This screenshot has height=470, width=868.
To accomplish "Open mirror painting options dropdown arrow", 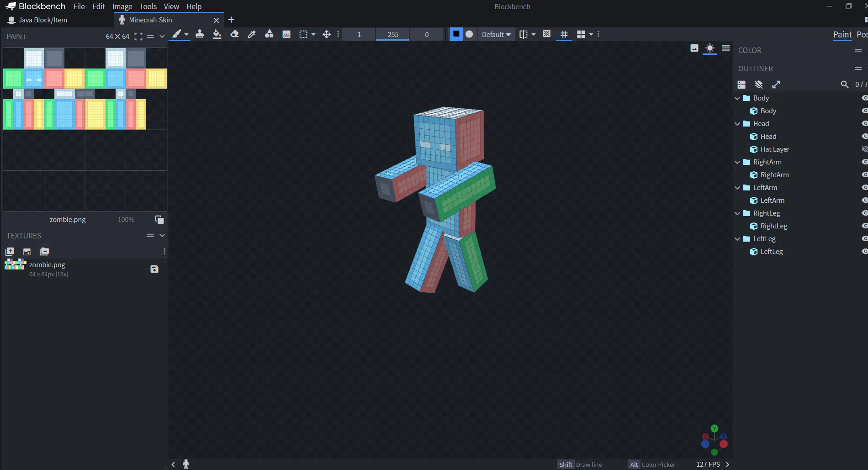I will (534, 34).
